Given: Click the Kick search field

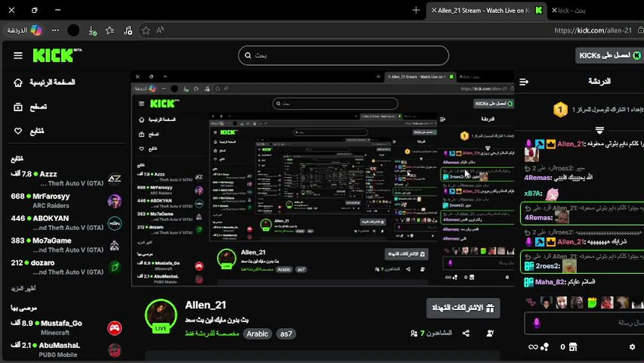Looking at the screenshot, I should point(344,55).
